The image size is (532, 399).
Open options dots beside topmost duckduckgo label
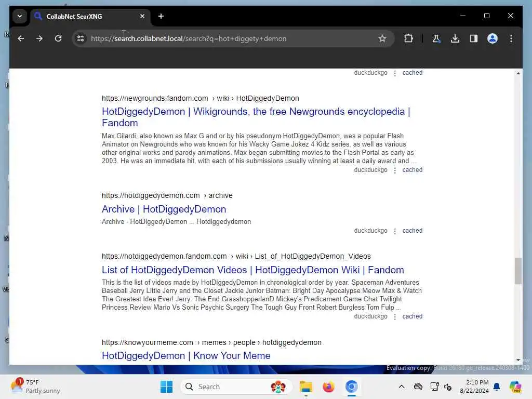point(395,73)
